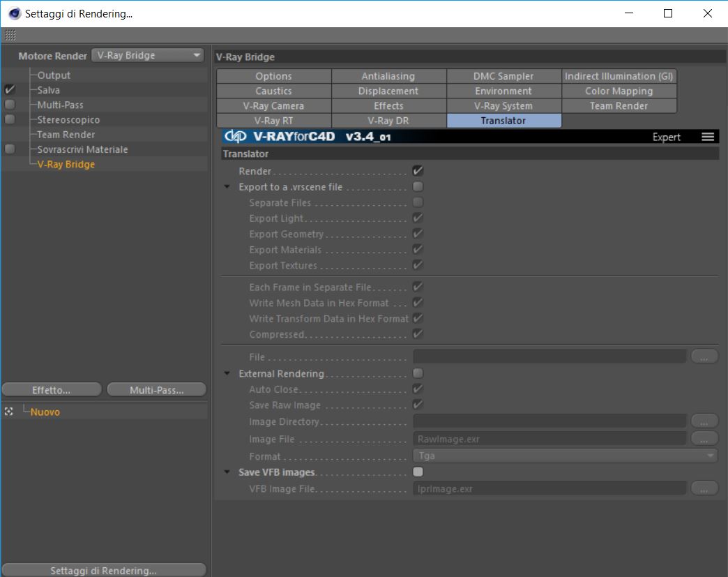Click the Expert mode label
728x577 pixels.
click(x=666, y=137)
